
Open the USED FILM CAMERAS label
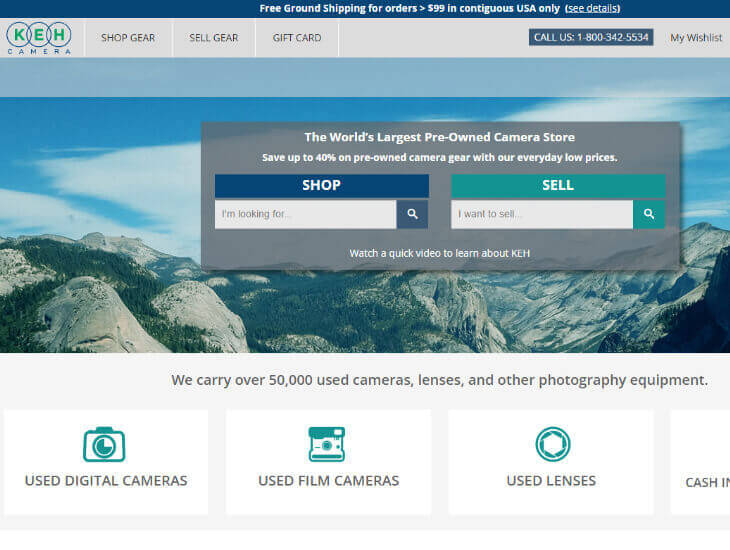click(329, 481)
